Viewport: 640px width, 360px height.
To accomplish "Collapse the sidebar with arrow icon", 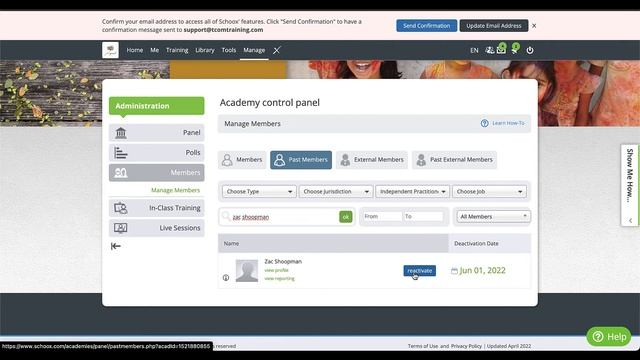I will (x=116, y=246).
